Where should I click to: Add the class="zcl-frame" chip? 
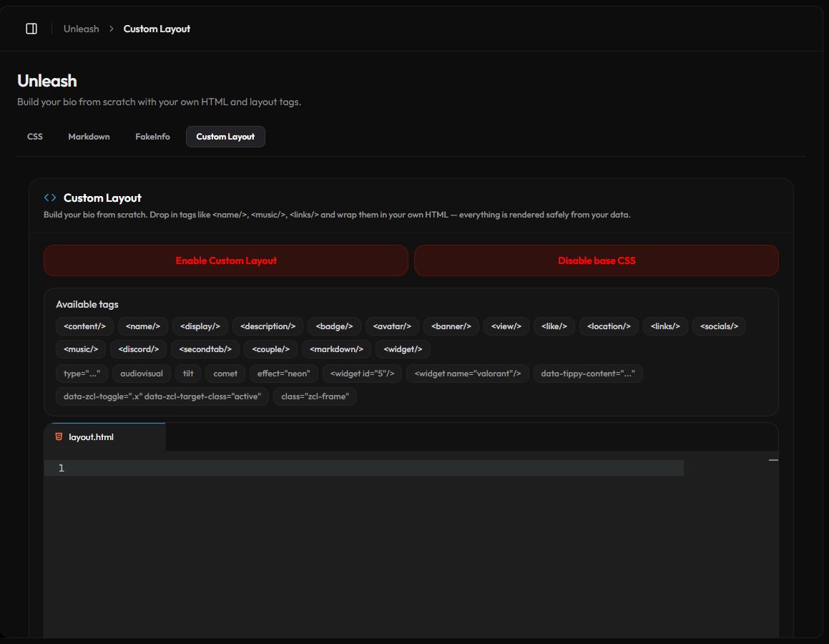coord(315,396)
